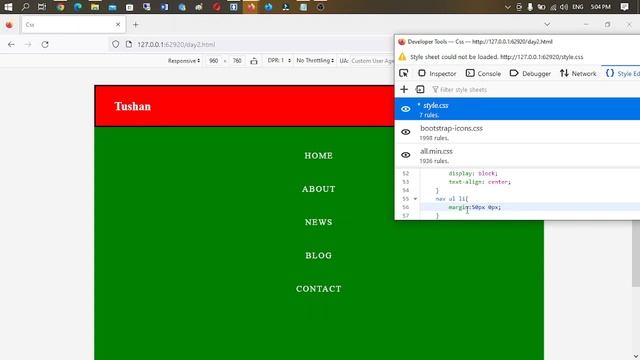Viewport: 640px width, 360px height.
Task: Open Windows search from taskbar
Action: click(x=25, y=7)
